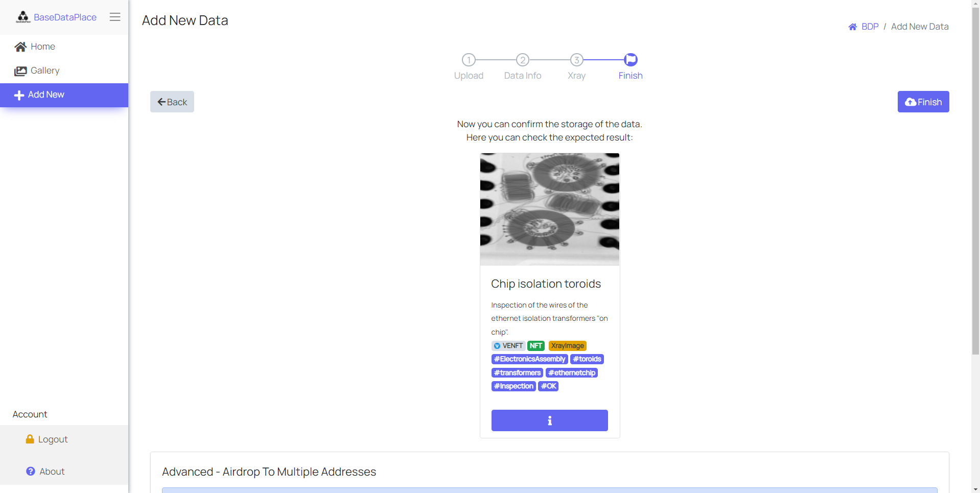Click the Logout lock icon
The width and height of the screenshot is (980, 493).
click(30, 439)
